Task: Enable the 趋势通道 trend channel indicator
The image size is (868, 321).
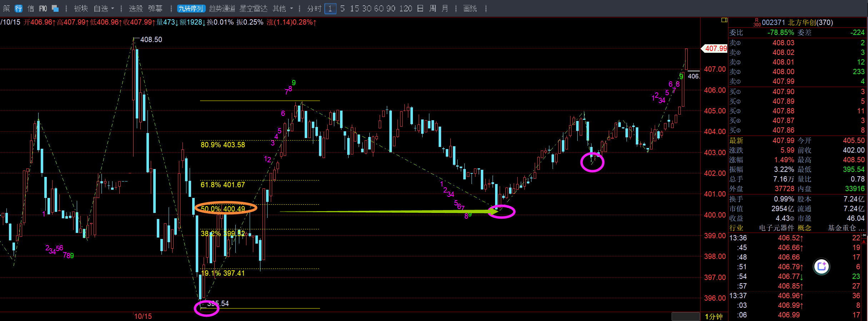Action: tap(222, 9)
